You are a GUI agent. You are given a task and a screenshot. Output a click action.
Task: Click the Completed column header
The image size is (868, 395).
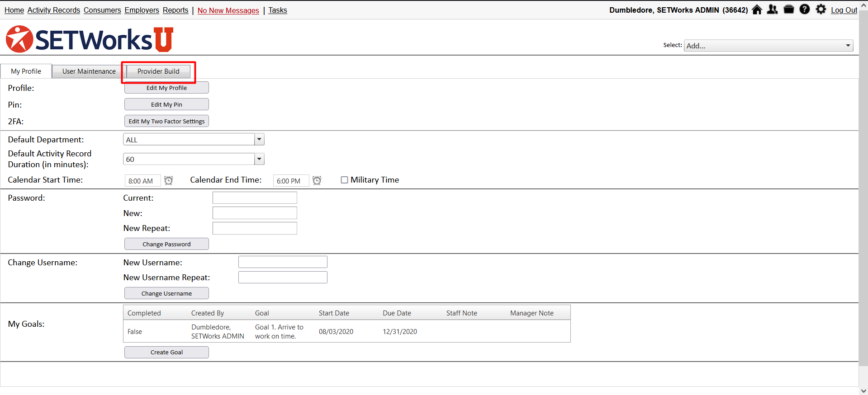(x=144, y=313)
